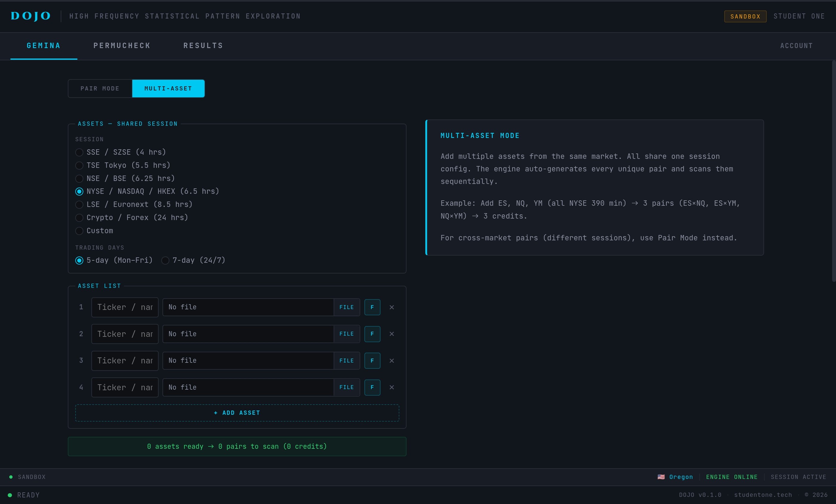The image size is (836, 504).
Task: Open the Permucheck tab
Action: [122, 46]
